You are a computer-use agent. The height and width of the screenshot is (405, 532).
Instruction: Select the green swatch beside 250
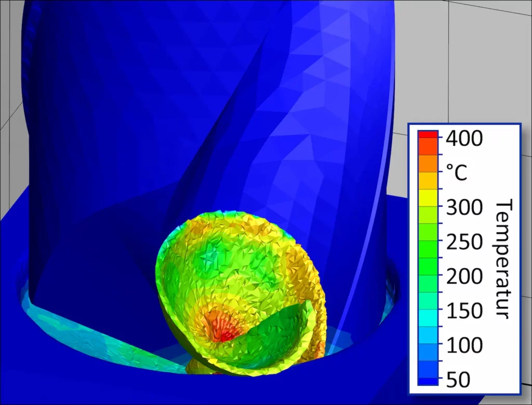point(428,241)
